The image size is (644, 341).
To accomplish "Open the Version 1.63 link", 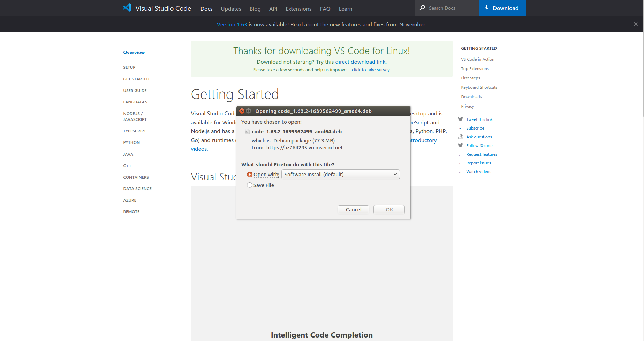I will pyautogui.click(x=232, y=24).
